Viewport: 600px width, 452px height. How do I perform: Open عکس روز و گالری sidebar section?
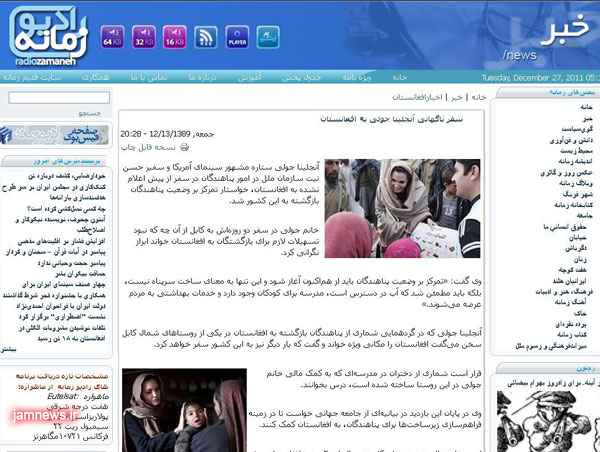pyautogui.click(x=567, y=173)
